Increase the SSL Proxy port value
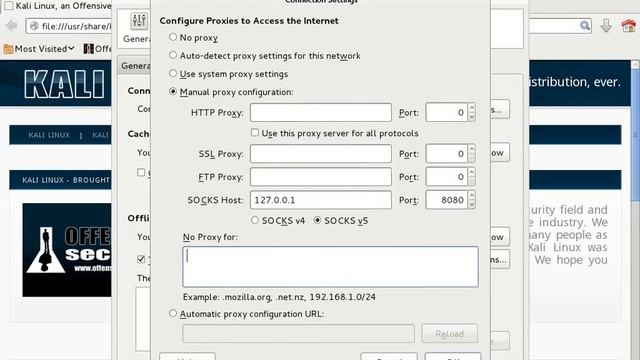The image size is (640, 360). point(472,149)
